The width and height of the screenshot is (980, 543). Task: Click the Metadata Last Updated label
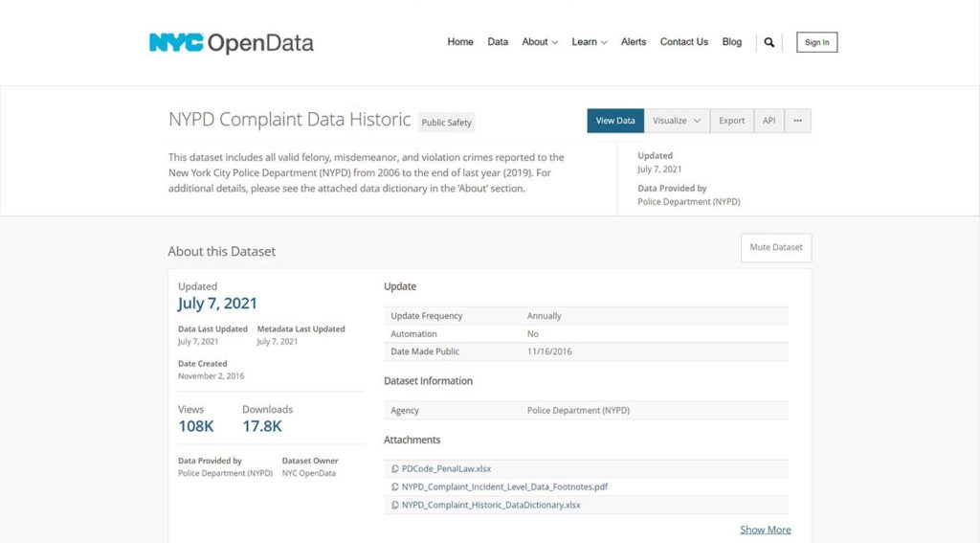click(x=301, y=329)
